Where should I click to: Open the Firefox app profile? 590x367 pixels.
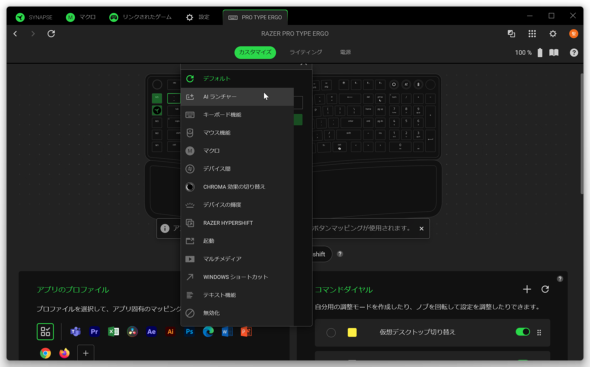tap(64, 353)
